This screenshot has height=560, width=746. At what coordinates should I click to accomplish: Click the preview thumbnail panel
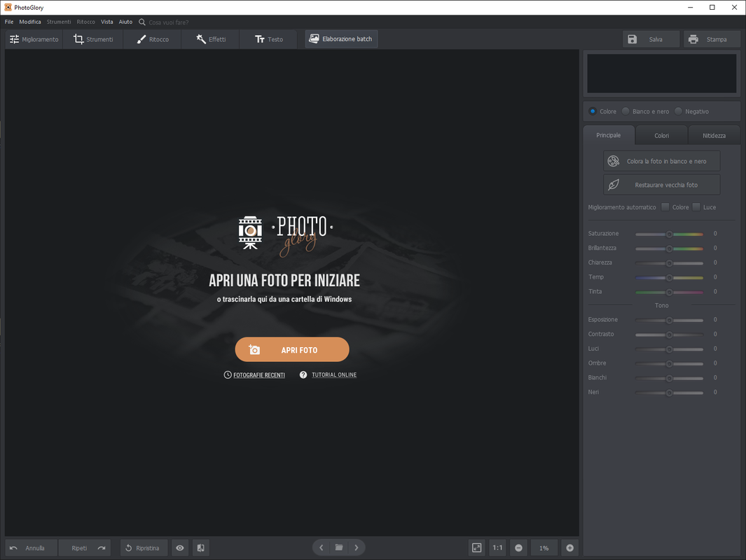(x=661, y=73)
